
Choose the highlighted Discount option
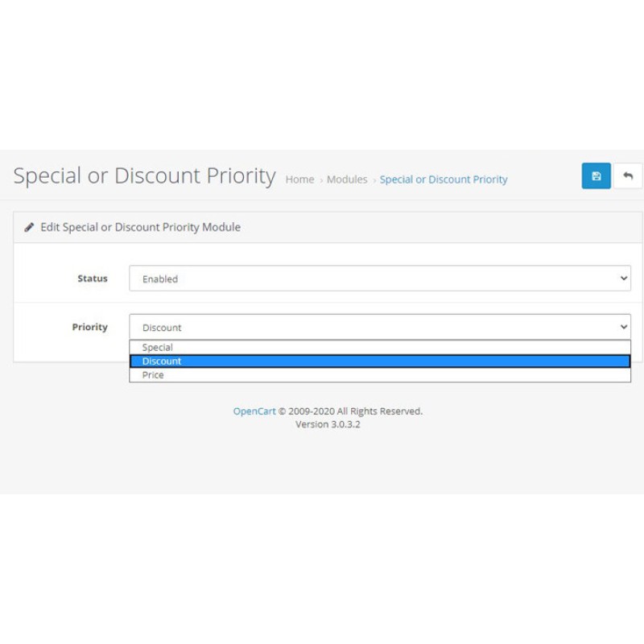pos(162,361)
